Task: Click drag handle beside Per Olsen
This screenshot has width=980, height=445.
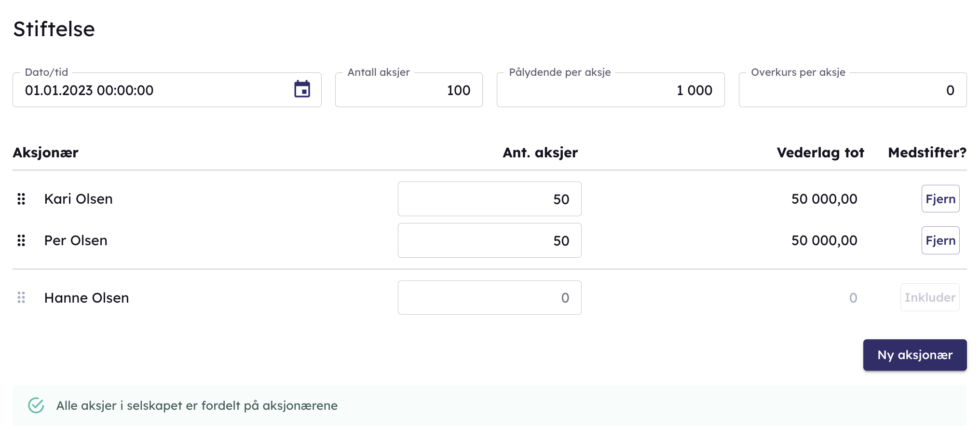Action: coord(21,240)
